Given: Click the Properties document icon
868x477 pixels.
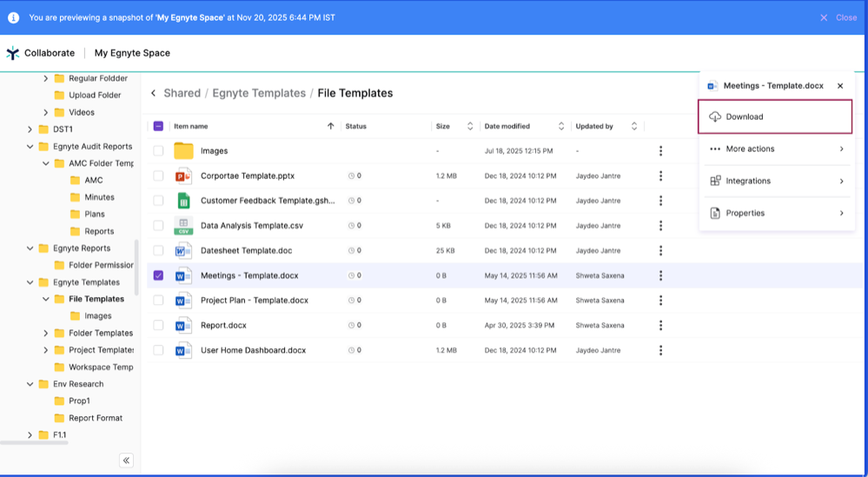Looking at the screenshot, I should click(715, 213).
